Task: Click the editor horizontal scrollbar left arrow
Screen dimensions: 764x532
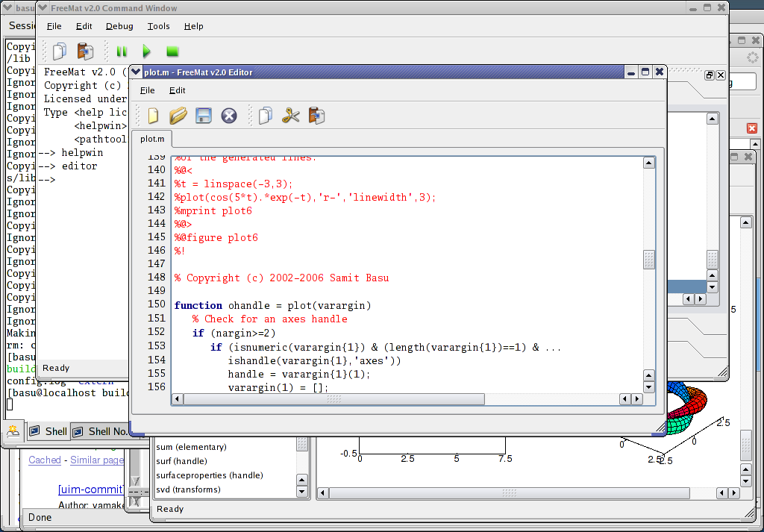Action: pos(177,399)
